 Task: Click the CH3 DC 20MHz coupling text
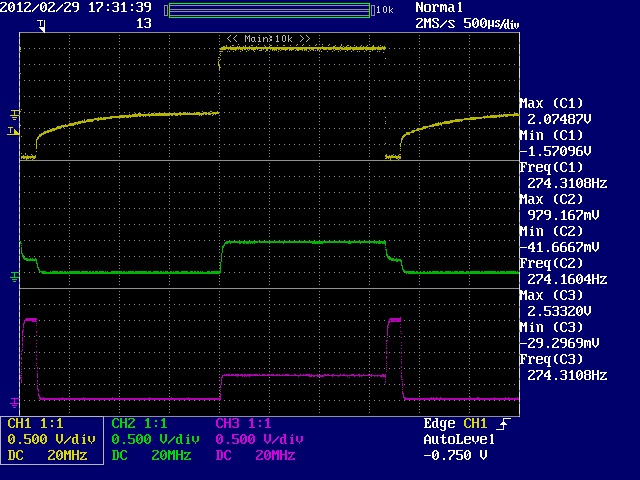tap(256, 455)
